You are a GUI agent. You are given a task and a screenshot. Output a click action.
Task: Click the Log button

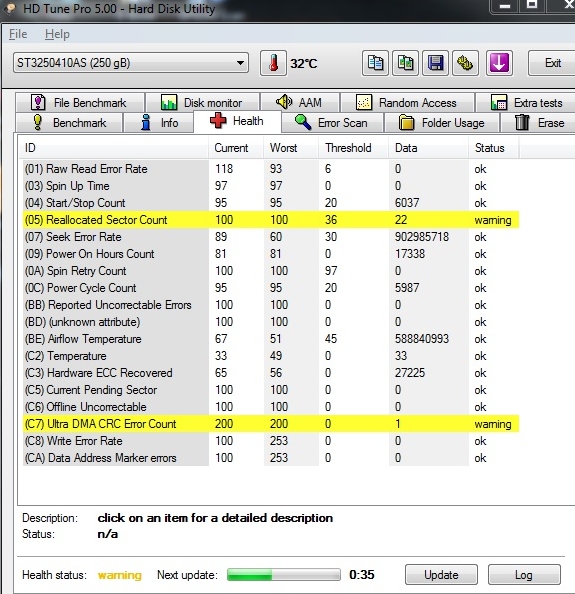click(524, 575)
